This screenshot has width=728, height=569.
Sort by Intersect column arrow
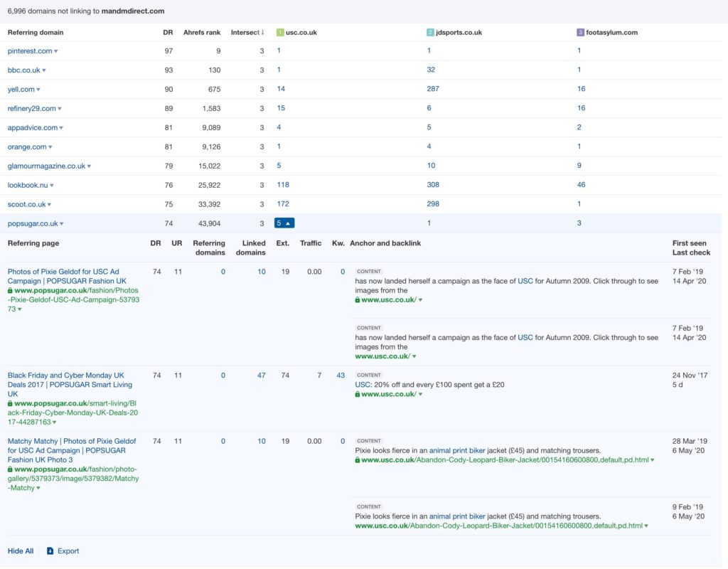coord(263,33)
